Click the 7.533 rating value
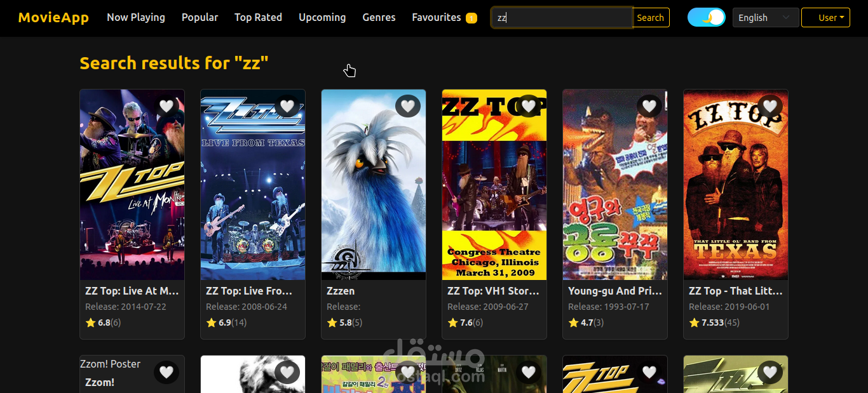868x393 pixels. [x=712, y=323]
